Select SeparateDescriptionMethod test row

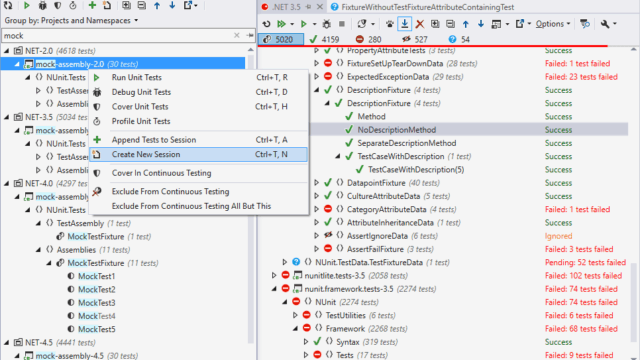tap(407, 143)
